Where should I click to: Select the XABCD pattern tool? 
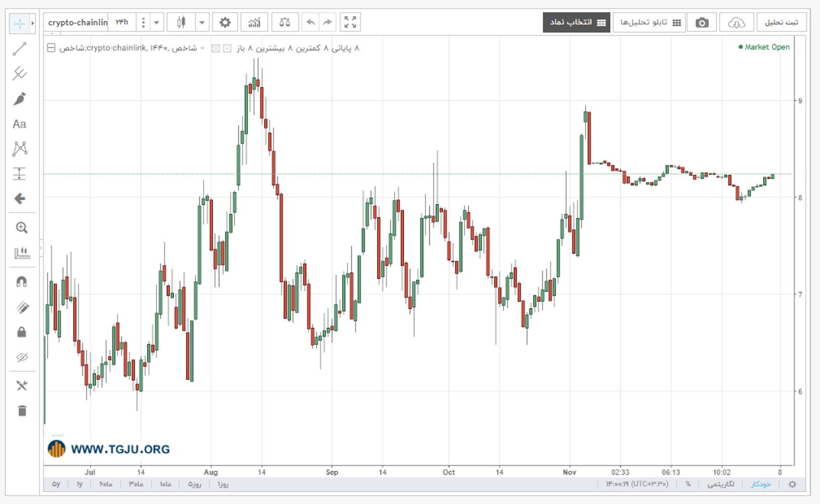pos(20,149)
